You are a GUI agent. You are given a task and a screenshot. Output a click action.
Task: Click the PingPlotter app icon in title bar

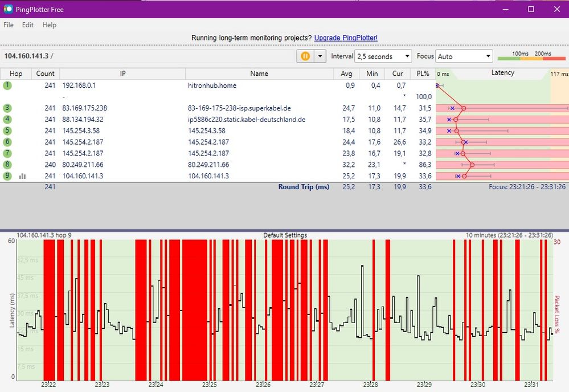[8, 9]
